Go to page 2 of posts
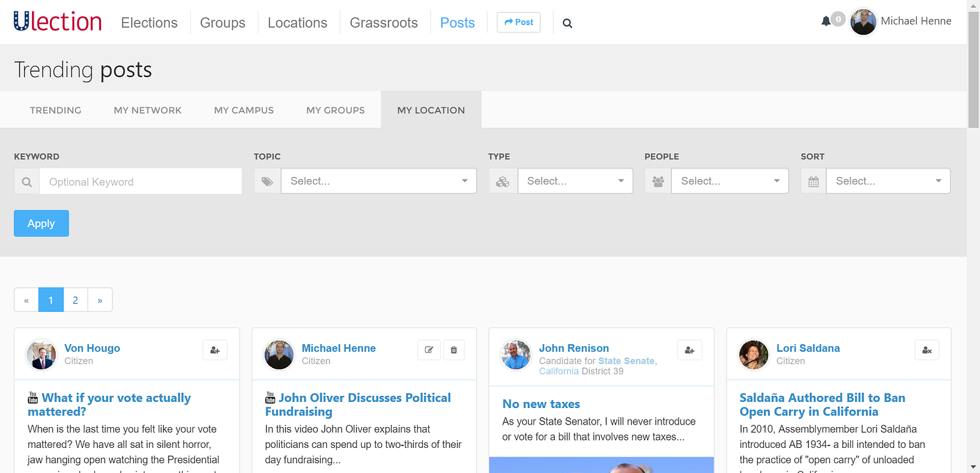This screenshot has height=473, width=980. (x=75, y=300)
